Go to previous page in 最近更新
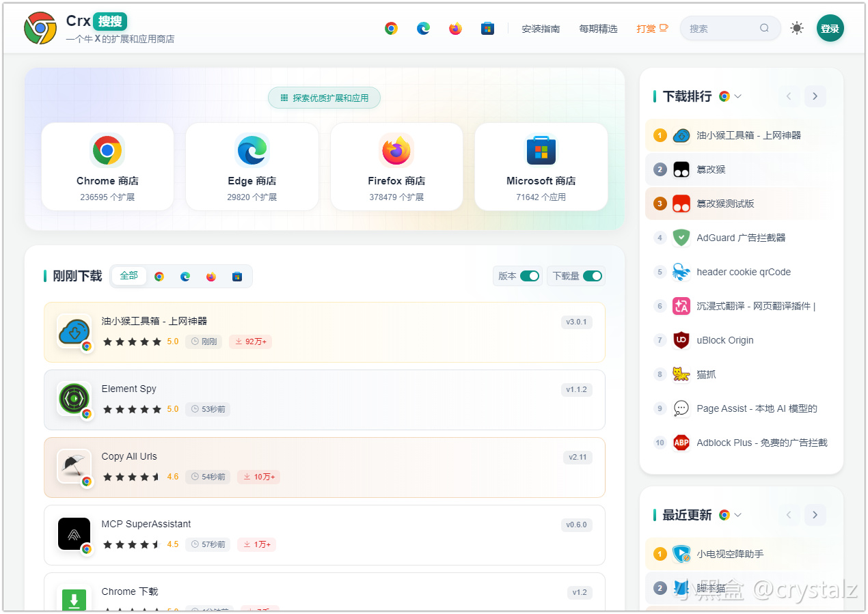The image size is (868, 614). pos(789,515)
